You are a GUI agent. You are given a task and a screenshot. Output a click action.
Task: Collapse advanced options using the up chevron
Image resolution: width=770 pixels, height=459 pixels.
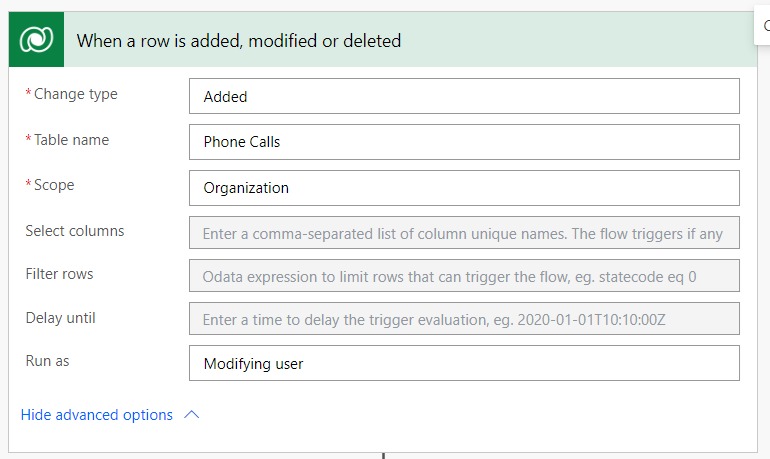[x=192, y=415]
